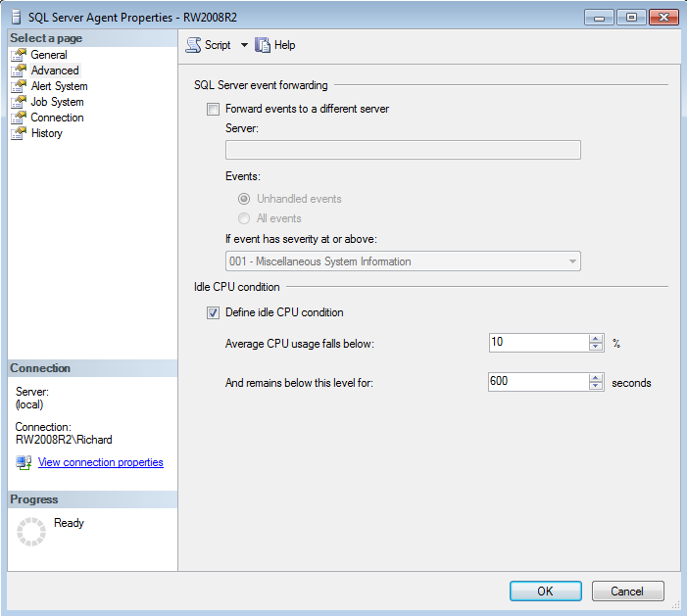Image resolution: width=687 pixels, height=616 pixels.
Task: Expand the event severity combo box
Action: point(571,261)
